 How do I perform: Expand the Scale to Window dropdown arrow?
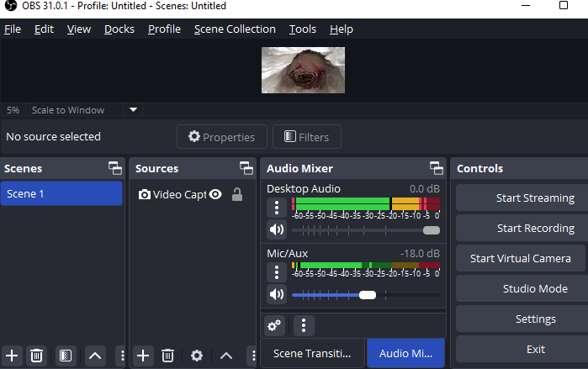point(133,110)
